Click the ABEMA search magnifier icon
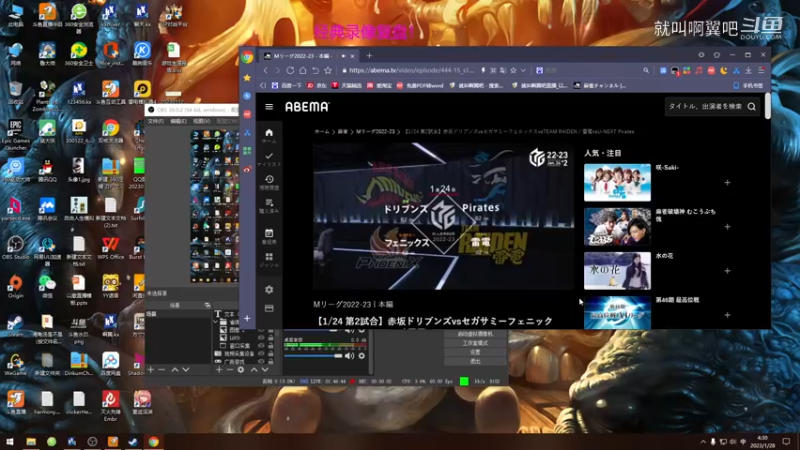 (x=752, y=107)
